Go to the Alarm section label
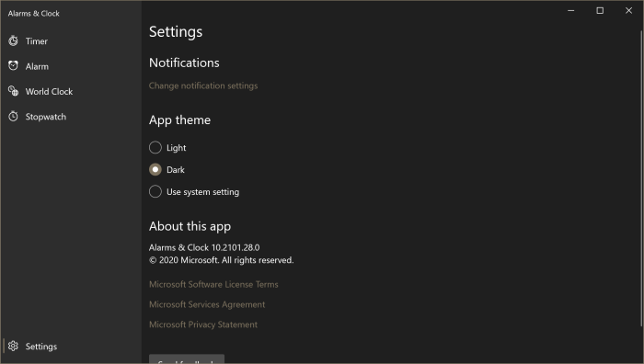Image resolution: width=644 pixels, height=364 pixels. click(x=37, y=66)
